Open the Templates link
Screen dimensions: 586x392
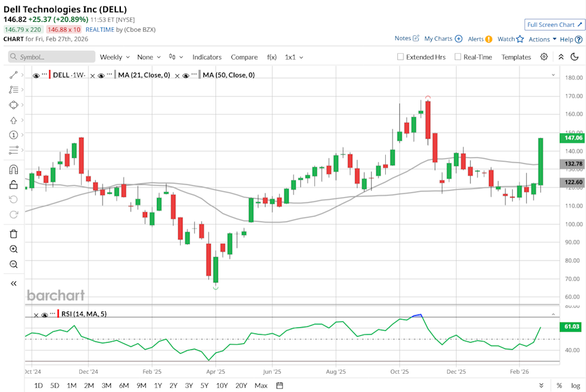pyautogui.click(x=516, y=57)
